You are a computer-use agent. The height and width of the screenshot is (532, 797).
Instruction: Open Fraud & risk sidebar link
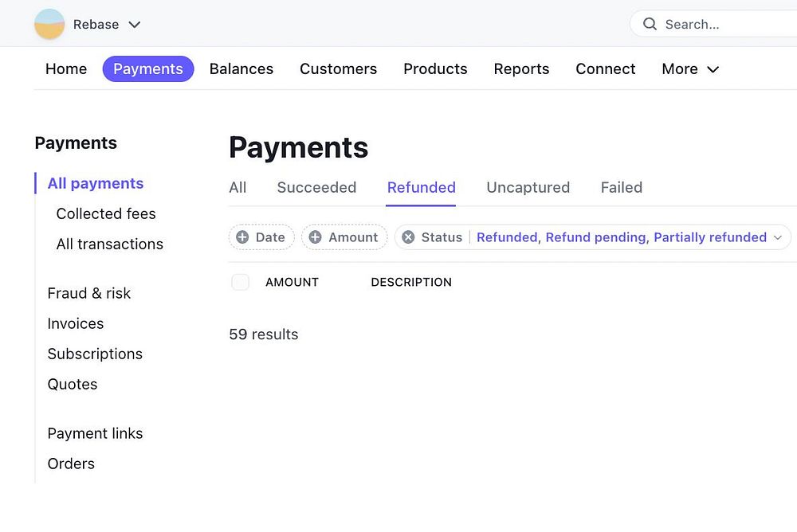point(88,293)
